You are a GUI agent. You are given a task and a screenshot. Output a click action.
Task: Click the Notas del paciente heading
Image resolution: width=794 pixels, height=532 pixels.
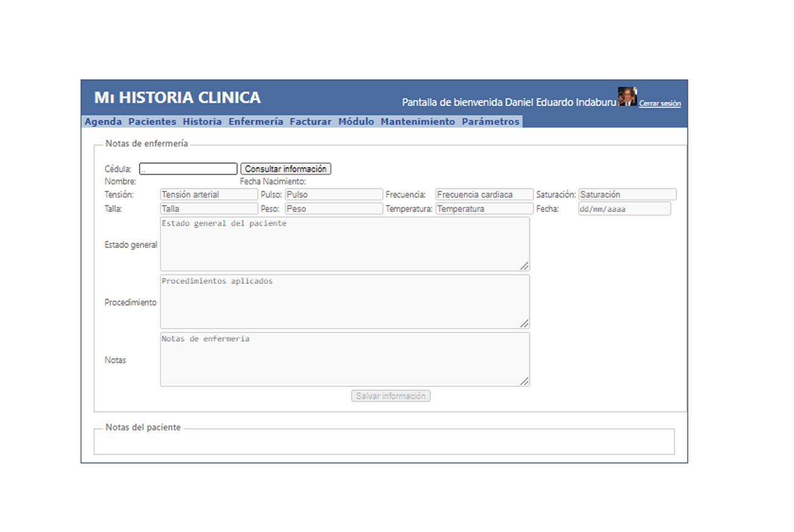tap(143, 427)
